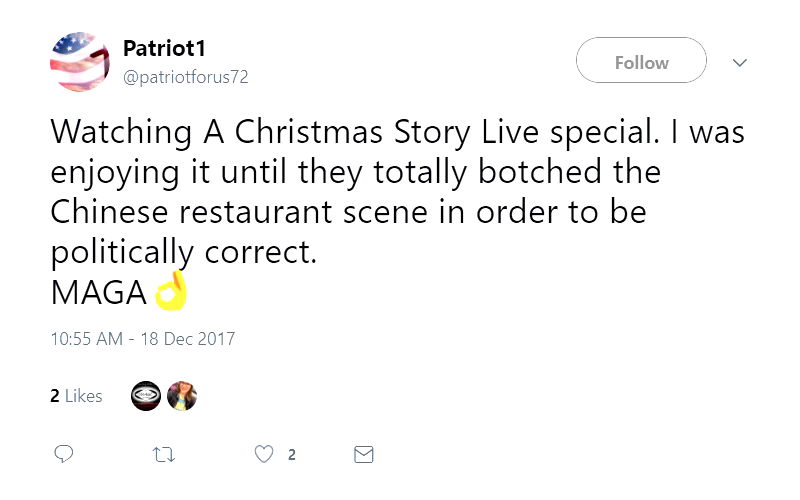The width and height of the screenshot is (800, 500).
Task: Click the reply speech bubble icon
Action: click(63, 454)
